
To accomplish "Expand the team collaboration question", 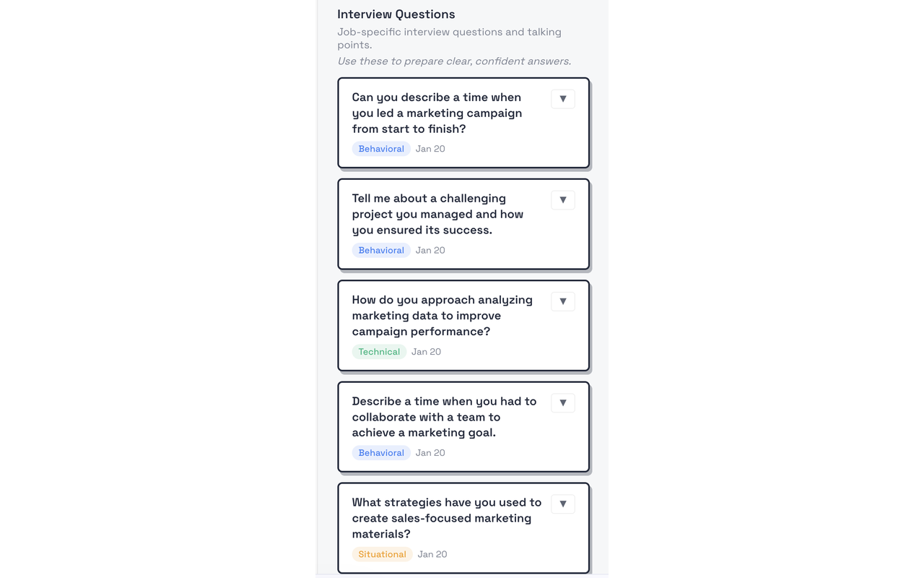I will pos(562,402).
